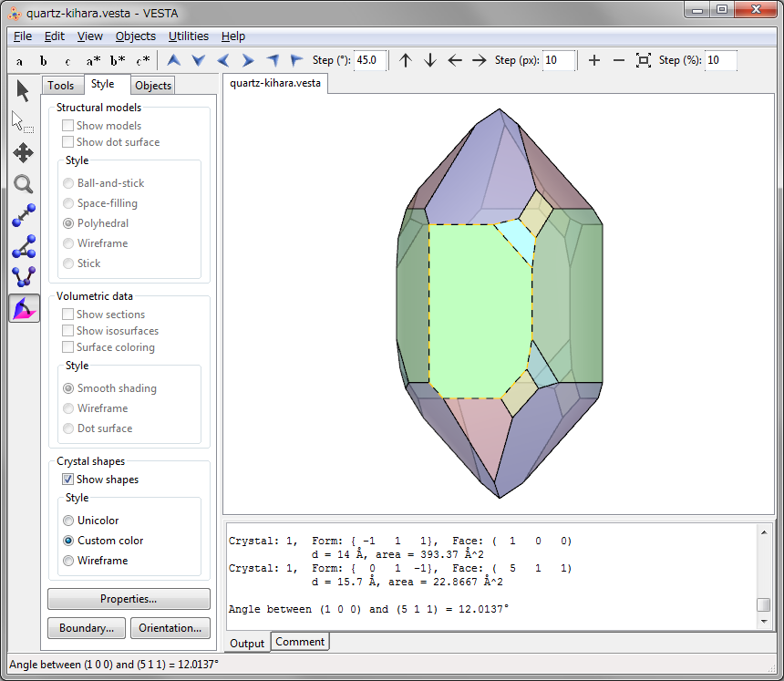Uncheck the Show shapes checkbox
Screen dimensions: 784x681
(68, 480)
